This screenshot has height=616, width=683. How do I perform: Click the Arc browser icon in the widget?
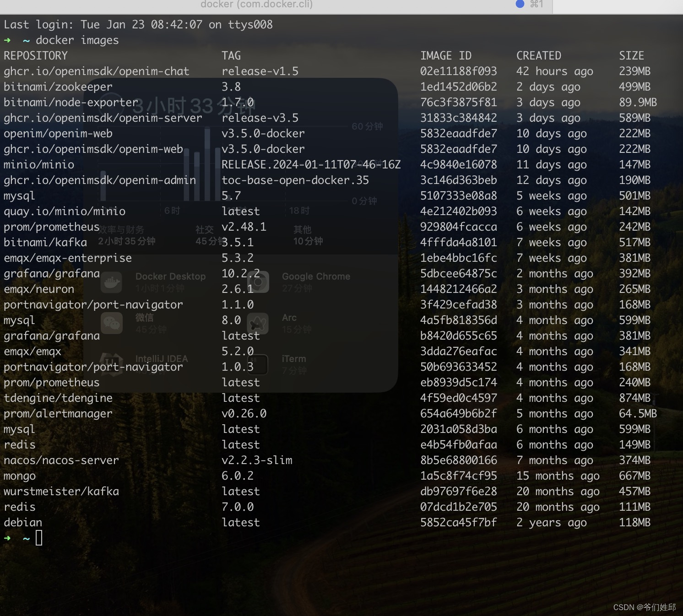pyautogui.click(x=258, y=324)
